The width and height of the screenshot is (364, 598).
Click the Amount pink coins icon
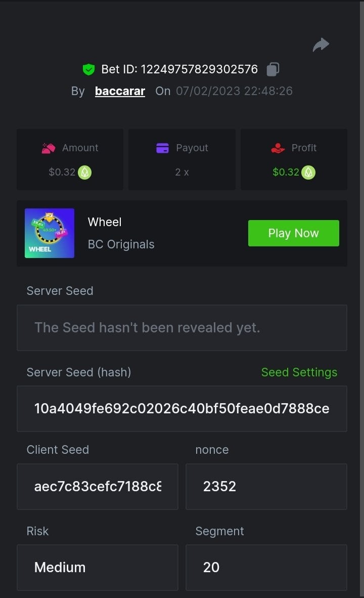[x=48, y=148]
